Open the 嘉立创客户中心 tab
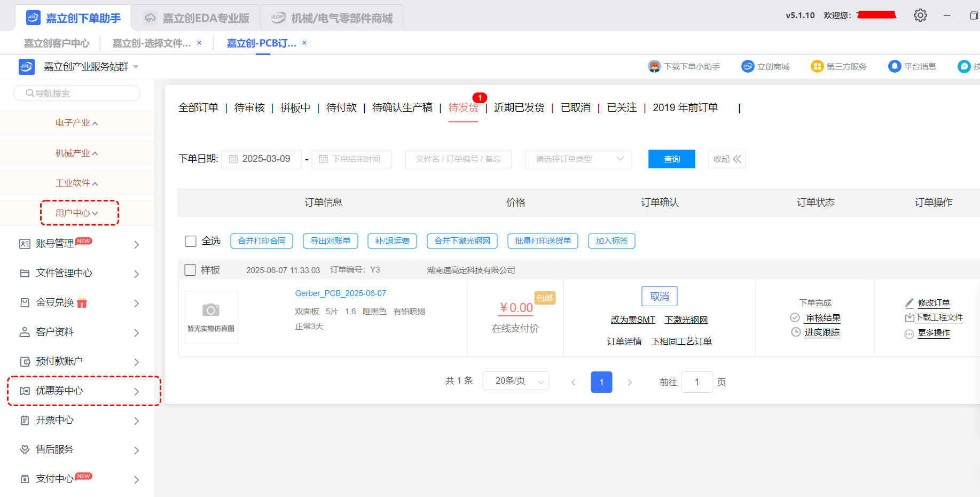Screen dimensions: 980x497 (x=57, y=43)
